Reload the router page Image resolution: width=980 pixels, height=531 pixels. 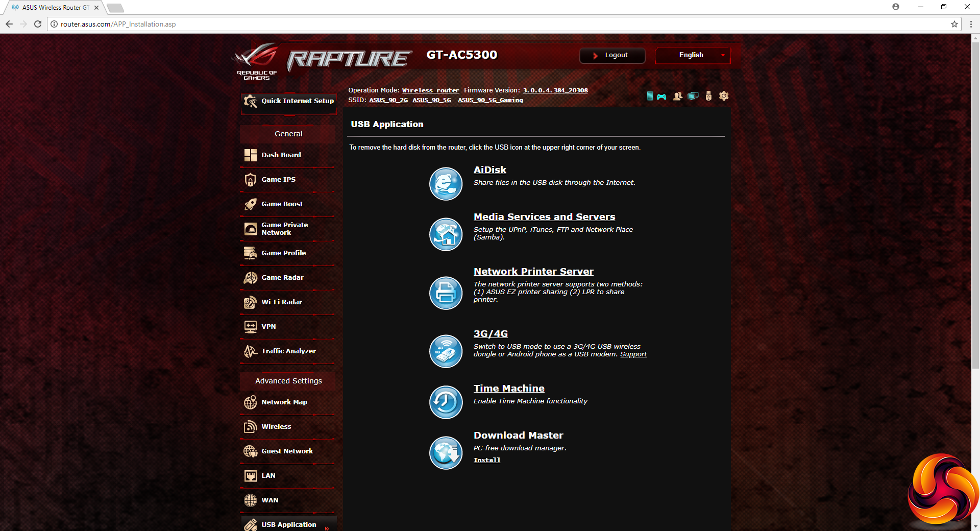coord(37,24)
